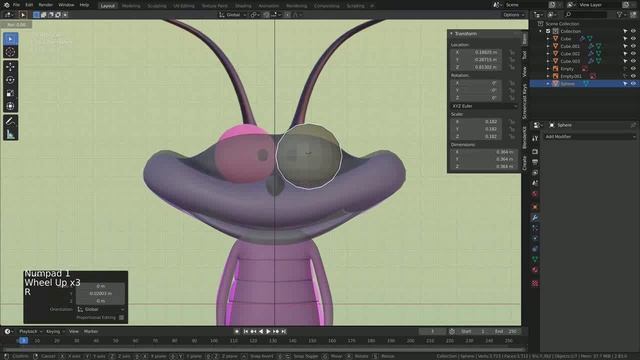640x360 pixels.
Task: Open the Add Modifier dropdown
Action: tap(590, 136)
